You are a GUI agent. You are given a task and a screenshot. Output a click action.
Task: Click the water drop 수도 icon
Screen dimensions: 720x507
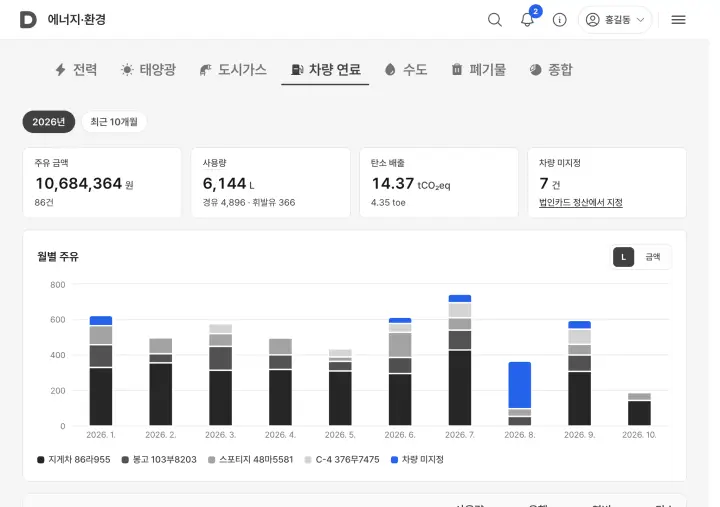(x=390, y=70)
